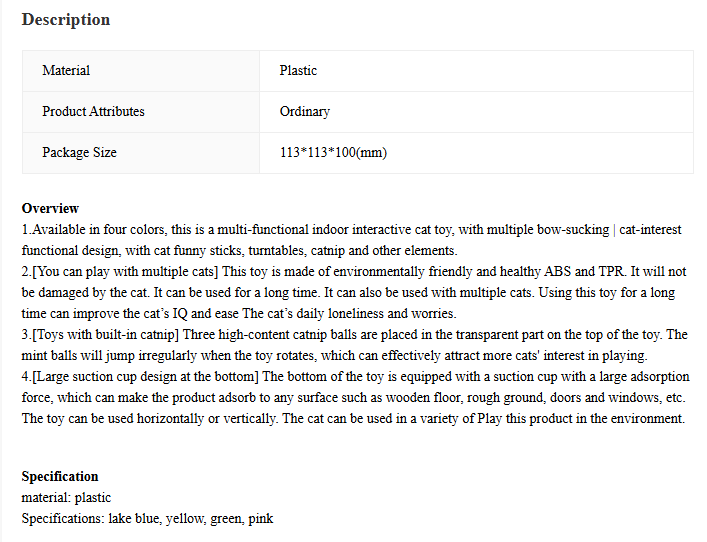Click the text 'material: plastic'
Image resolution: width=707 pixels, height=542 pixels.
(66, 497)
